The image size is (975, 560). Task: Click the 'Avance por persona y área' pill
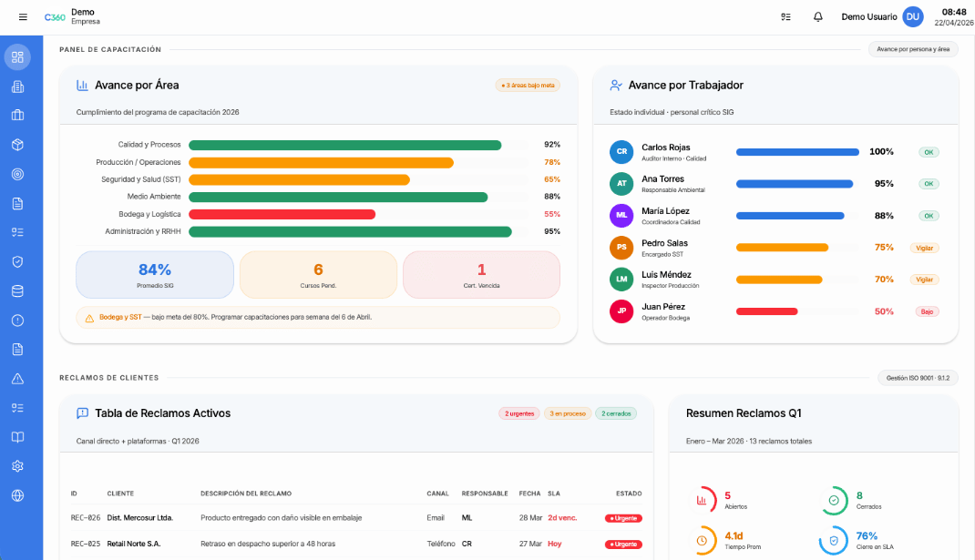click(913, 49)
